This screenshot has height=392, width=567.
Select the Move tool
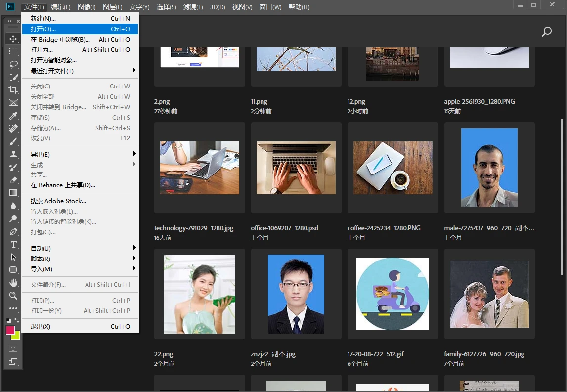[13, 39]
